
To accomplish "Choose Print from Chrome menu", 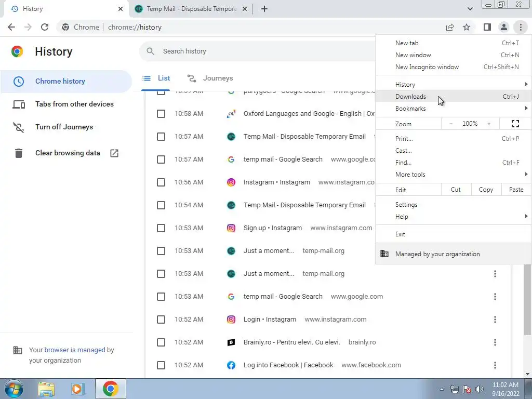I will click(x=453, y=138).
